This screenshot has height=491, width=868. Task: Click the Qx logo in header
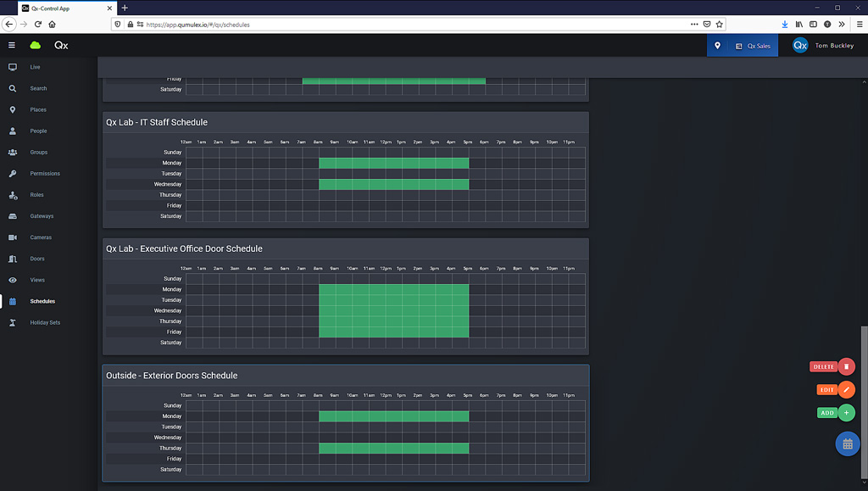(61, 46)
